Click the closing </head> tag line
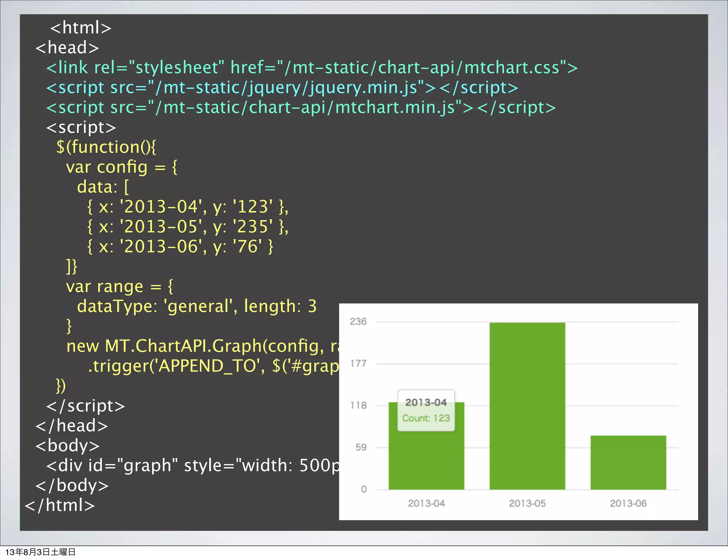This screenshot has width=728, height=560. [x=72, y=426]
